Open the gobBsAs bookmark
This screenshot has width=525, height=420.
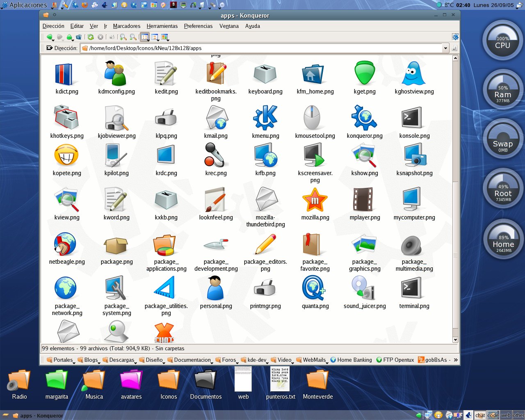(x=434, y=360)
